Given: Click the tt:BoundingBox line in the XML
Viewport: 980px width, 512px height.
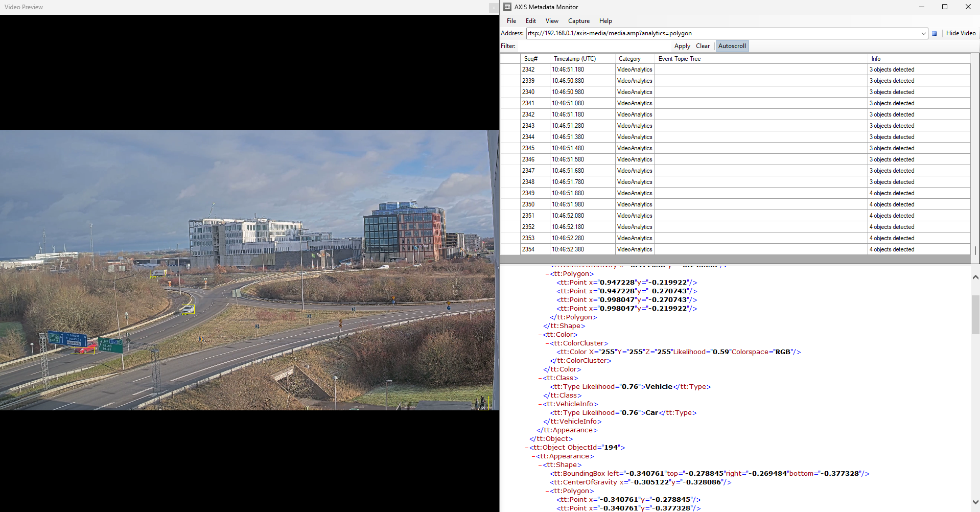Looking at the screenshot, I should [x=709, y=474].
